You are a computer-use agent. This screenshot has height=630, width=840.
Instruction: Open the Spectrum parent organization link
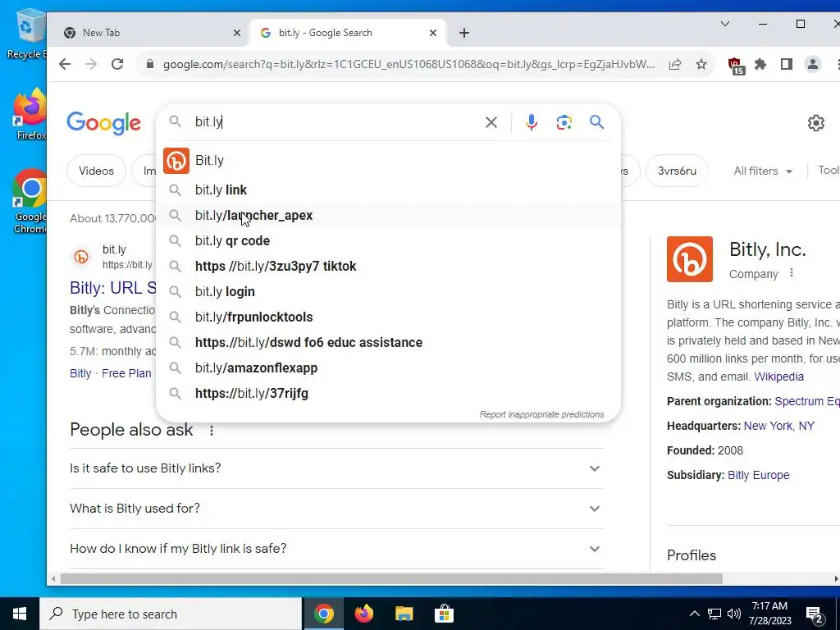[x=807, y=401]
